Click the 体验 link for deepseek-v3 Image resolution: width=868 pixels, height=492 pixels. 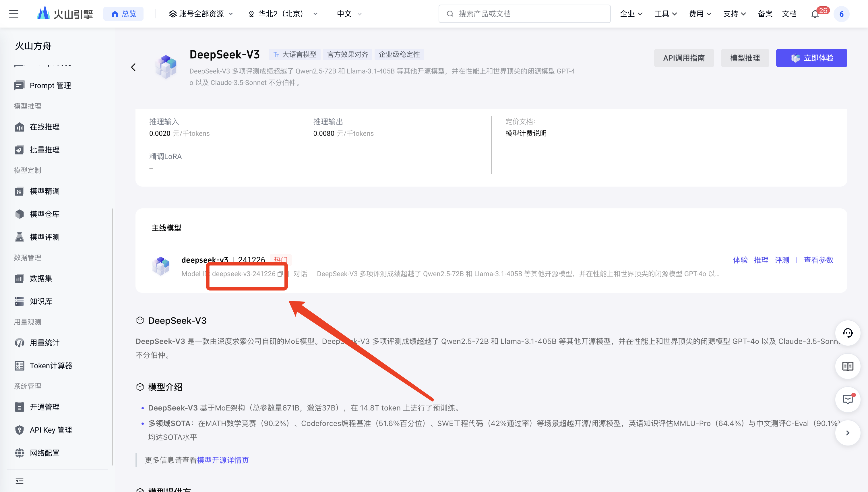[740, 260]
